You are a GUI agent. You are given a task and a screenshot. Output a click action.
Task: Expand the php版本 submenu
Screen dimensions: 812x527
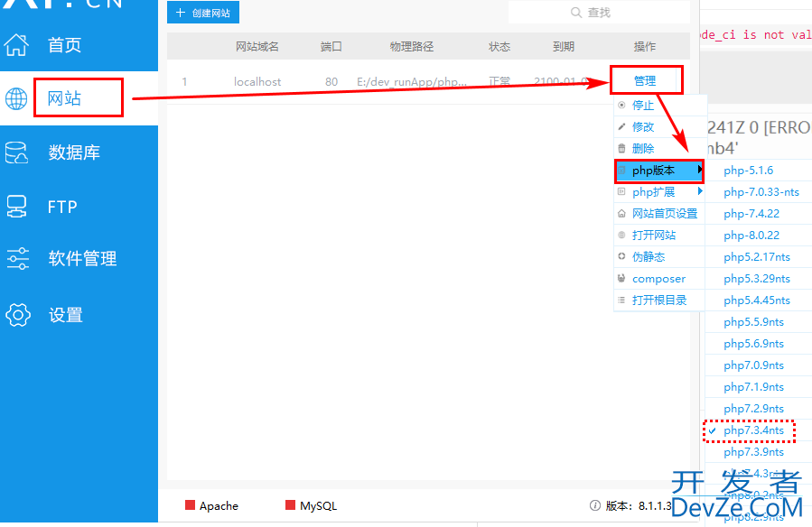coord(659,171)
